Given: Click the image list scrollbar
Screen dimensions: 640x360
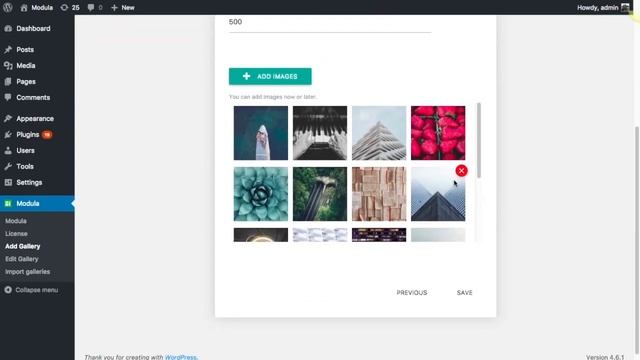Looking at the screenshot, I should pyautogui.click(x=478, y=140).
